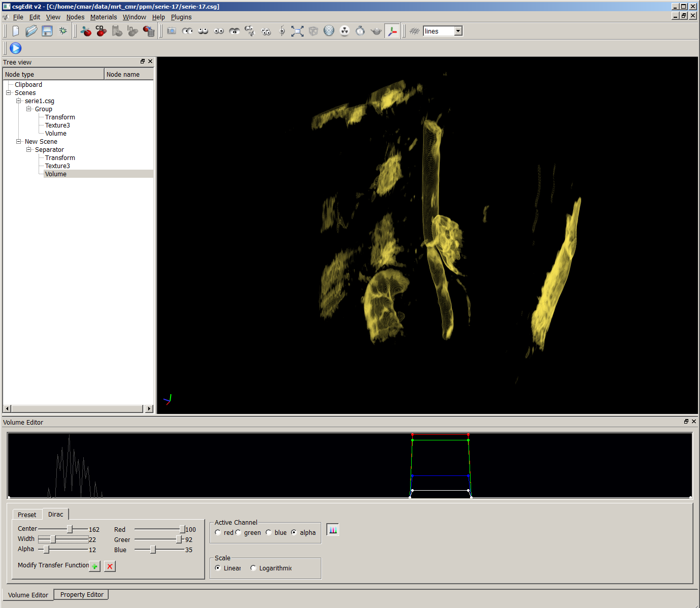700x608 pixels.
Task: Click the Save floppy disk icon
Action: pyautogui.click(x=47, y=31)
